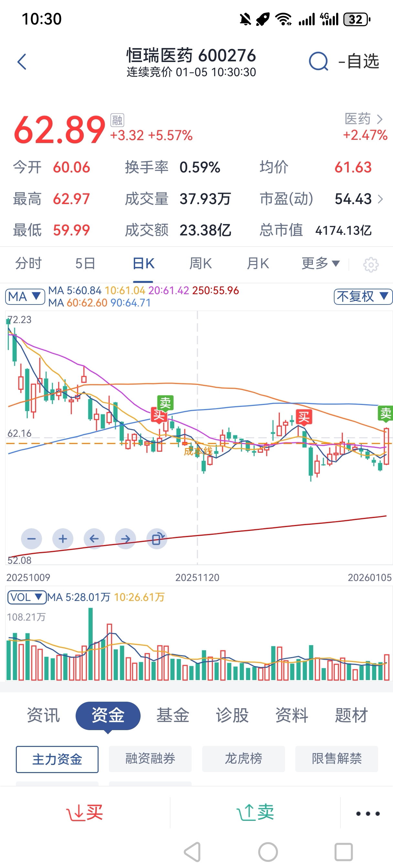This screenshot has height=868, width=393.
Task: Expand the 更多 chart period dropdown
Action: pos(320,263)
